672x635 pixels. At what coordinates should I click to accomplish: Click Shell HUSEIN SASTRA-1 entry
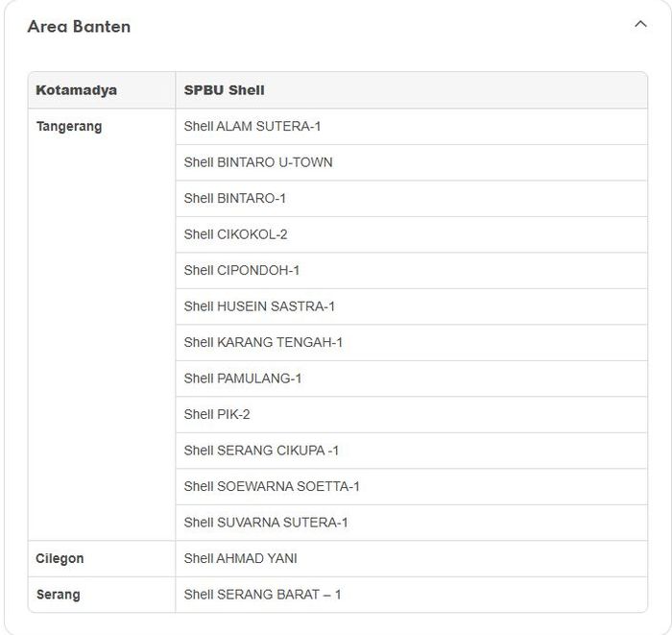(259, 306)
